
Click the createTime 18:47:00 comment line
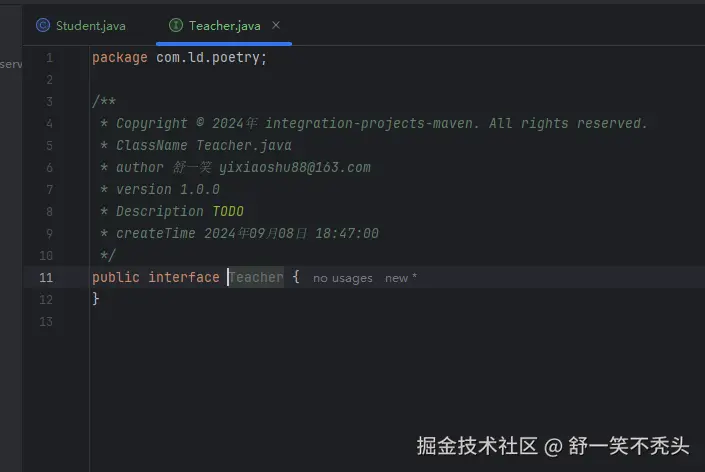[x=247, y=233]
